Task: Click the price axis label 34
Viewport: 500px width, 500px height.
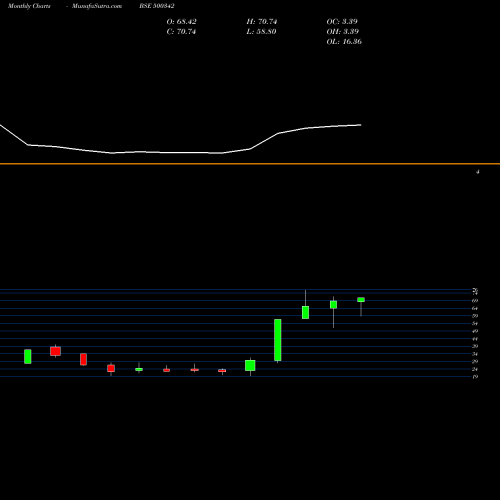Action: coord(475,354)
